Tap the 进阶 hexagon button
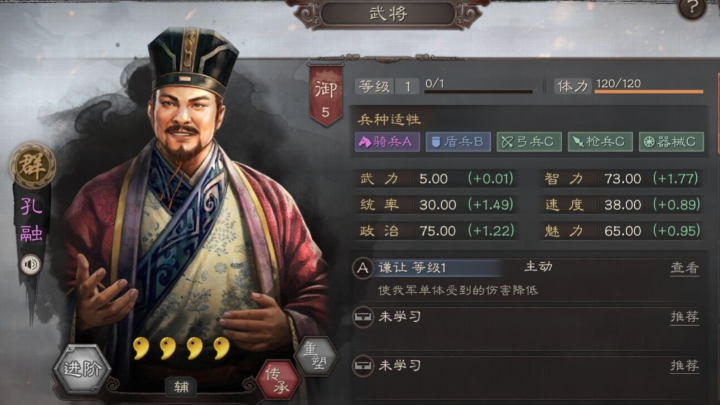The width and height of the screenshot is (720, 405). coord(82,369)
